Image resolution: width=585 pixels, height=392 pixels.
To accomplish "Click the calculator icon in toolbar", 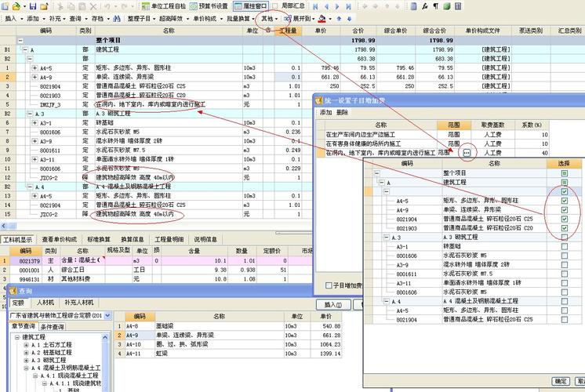I will [x=458, y=6].
